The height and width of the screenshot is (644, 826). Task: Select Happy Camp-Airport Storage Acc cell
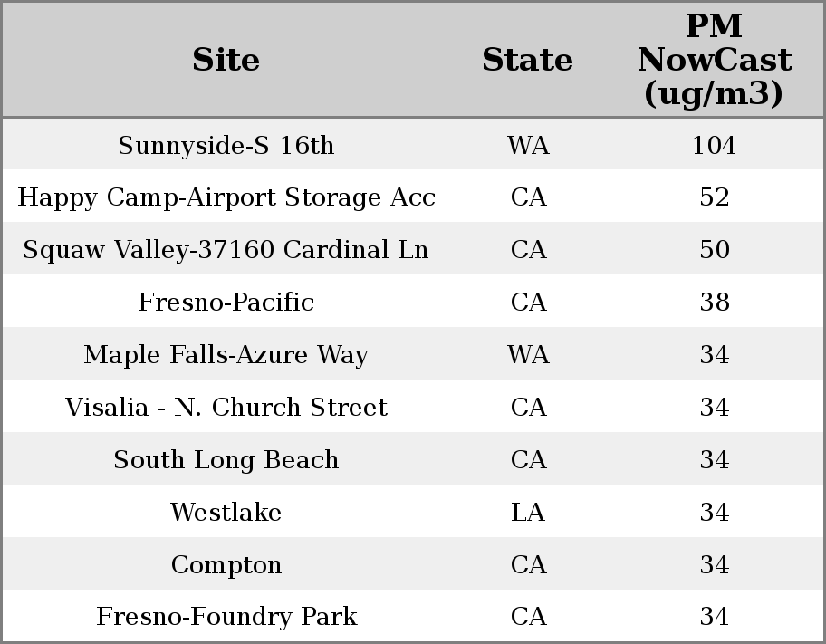226,197
